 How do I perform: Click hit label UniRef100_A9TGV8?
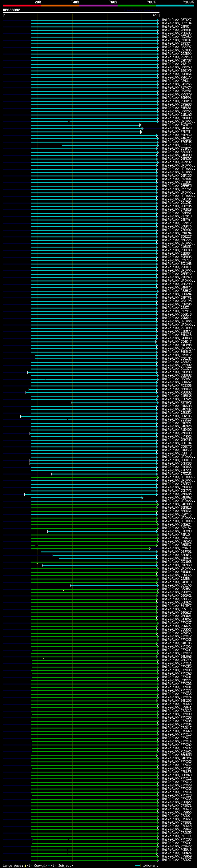(176, 403)
